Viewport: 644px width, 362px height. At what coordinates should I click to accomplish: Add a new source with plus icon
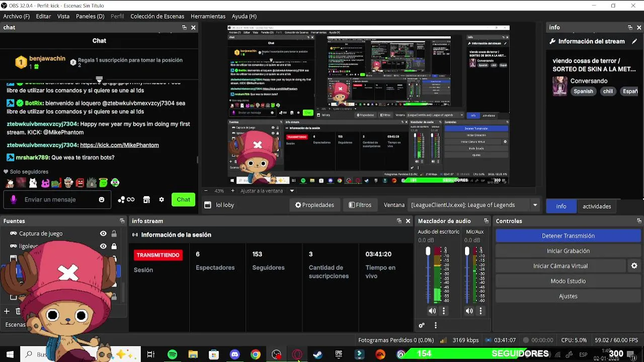7,311
